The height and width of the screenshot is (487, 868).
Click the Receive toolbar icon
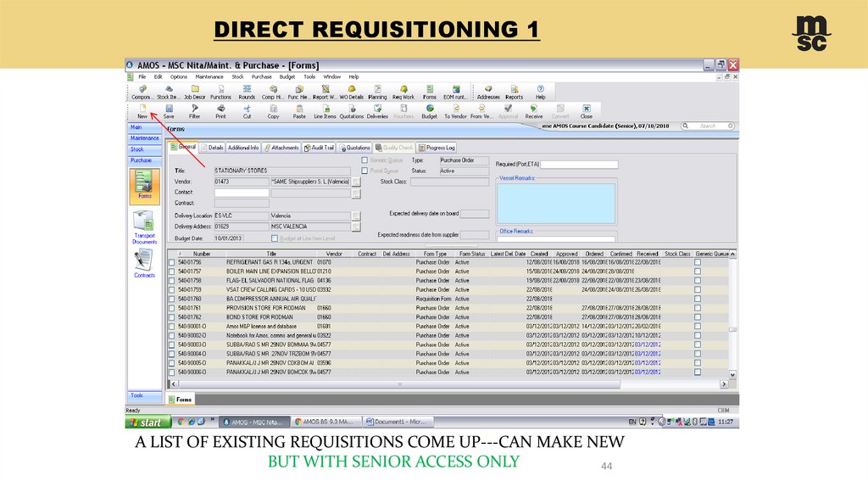534,111
